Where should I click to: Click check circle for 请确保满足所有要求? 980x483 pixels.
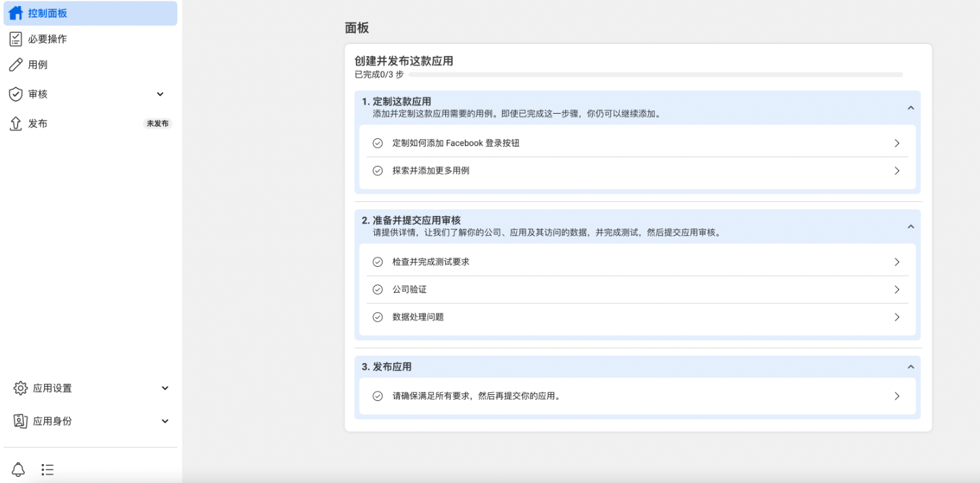378,396
